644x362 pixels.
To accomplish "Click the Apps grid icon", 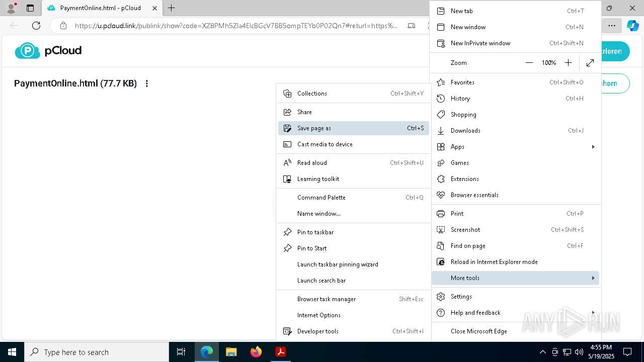I will 441,147.
